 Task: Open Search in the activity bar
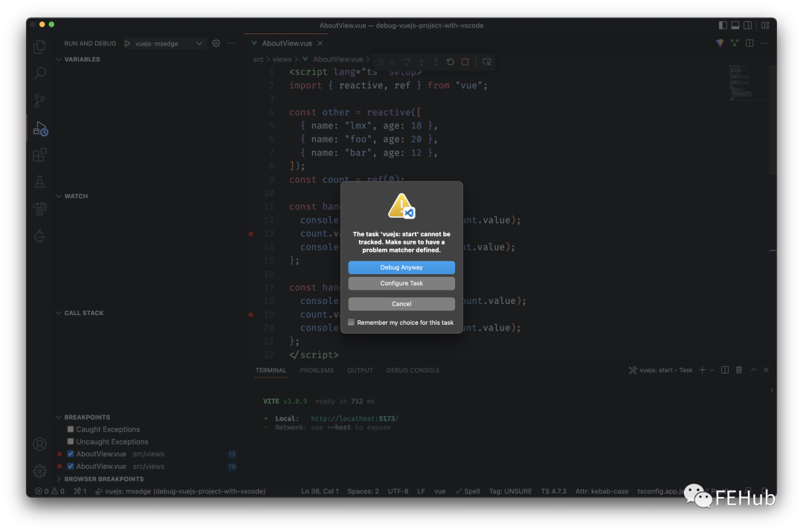pyautogui.click(x=39, y=73)
